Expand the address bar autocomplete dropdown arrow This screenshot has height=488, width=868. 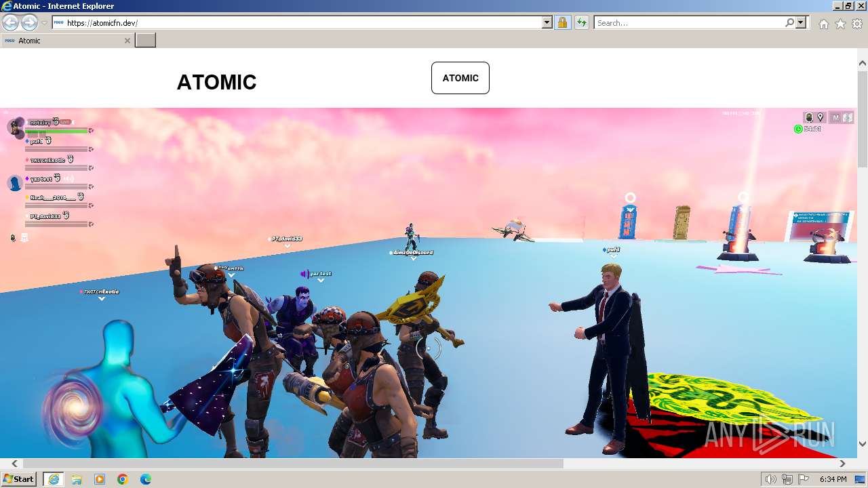(547, 23)
